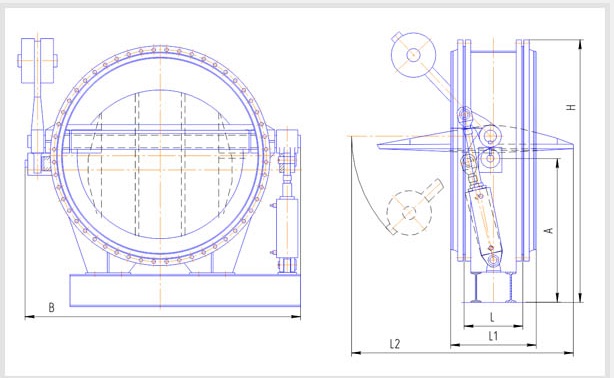Click the L dimension label
The image size is (614, 378).
point(493,317)
